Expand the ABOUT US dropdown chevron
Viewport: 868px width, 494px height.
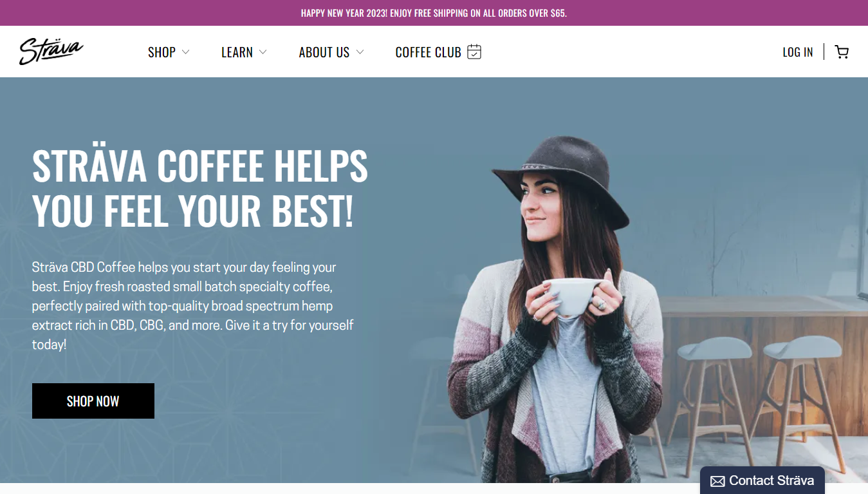pyautogui.click(x=360, y=52)
